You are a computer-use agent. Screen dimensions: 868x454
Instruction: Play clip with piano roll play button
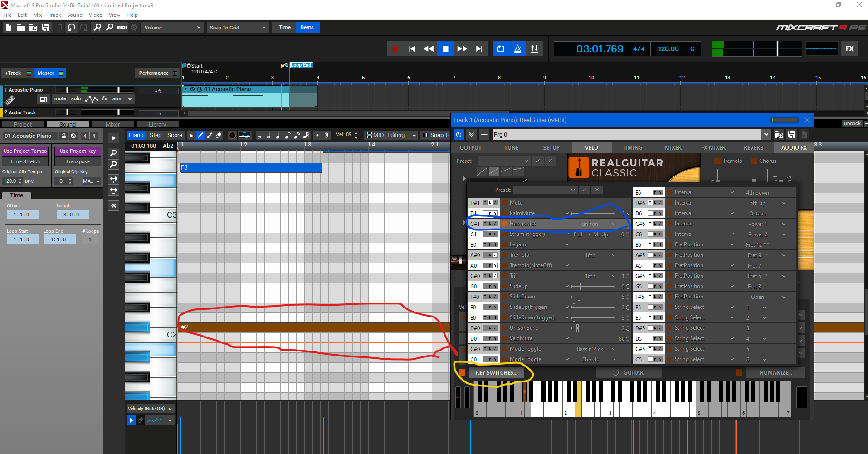click(114, 138)
